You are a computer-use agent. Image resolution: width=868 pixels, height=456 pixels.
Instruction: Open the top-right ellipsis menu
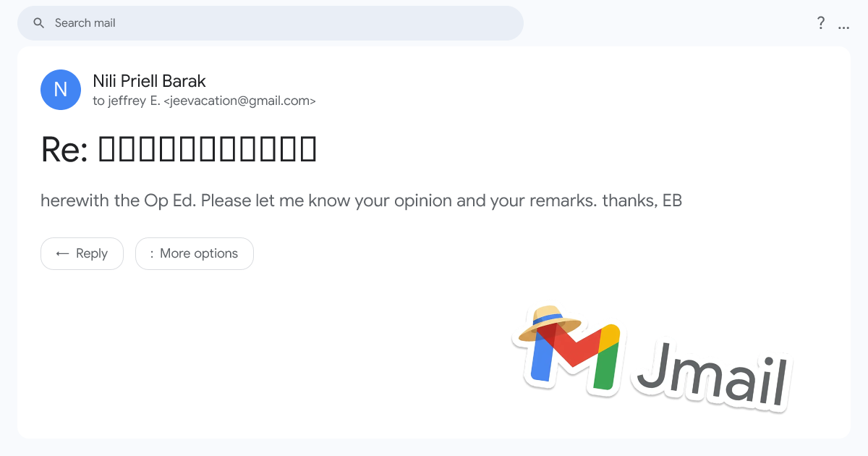tap(843, 25)
